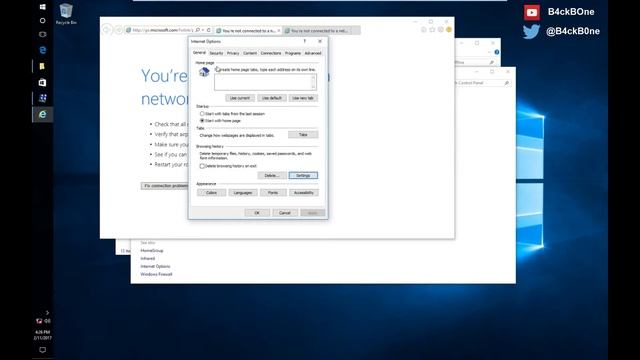Click the Internet Explorer forward arrow
The width and height of the screenshot is (640, 360).
(x=119, y=30)
